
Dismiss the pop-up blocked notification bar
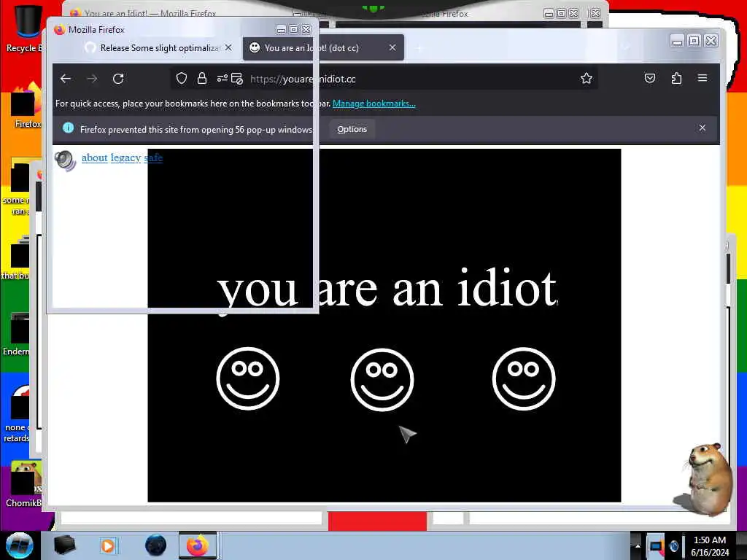[x=703, y=128]
